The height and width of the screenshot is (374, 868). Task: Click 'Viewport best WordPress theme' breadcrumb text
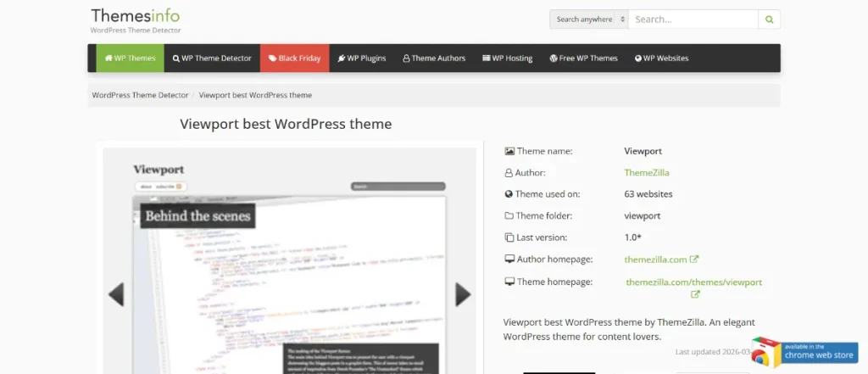pos(255,95)
